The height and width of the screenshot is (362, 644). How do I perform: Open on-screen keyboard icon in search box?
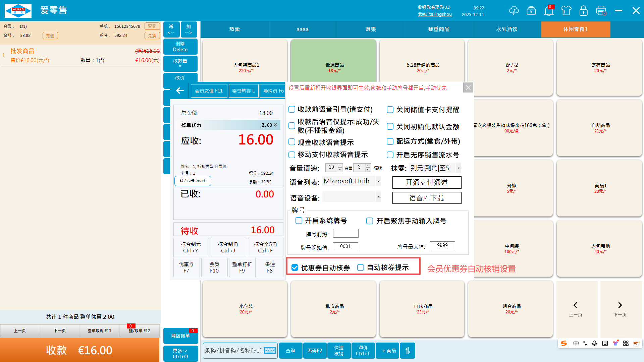270,351
